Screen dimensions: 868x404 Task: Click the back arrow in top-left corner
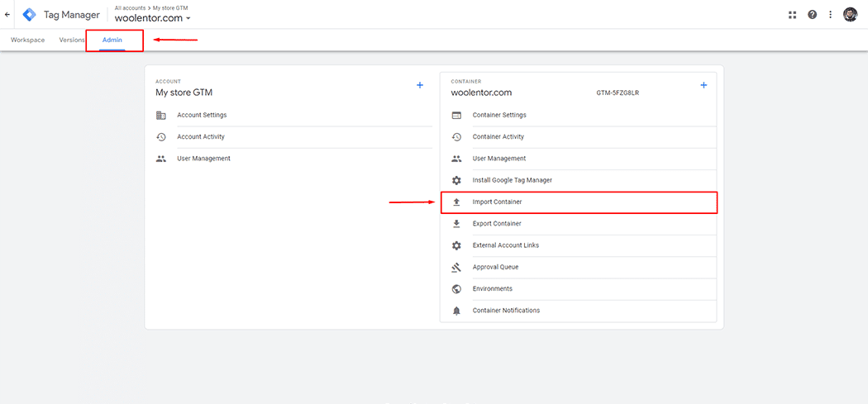click(x=7, y=14)
